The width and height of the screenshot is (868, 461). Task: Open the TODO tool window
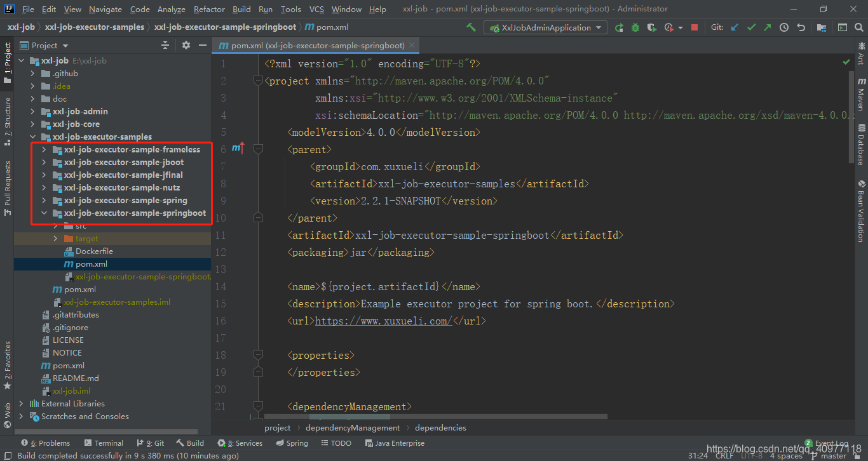click(x=336, y=443)
